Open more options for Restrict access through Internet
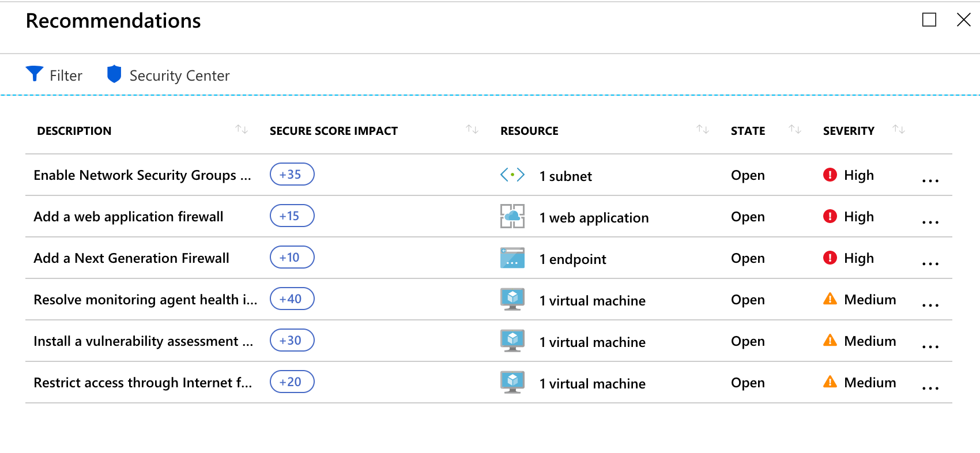 [x=930, y=388]
